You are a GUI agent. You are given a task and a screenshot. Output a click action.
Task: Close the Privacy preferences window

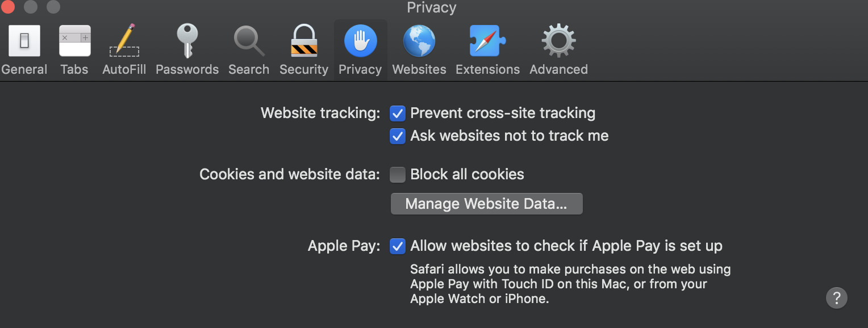(7, 7)
